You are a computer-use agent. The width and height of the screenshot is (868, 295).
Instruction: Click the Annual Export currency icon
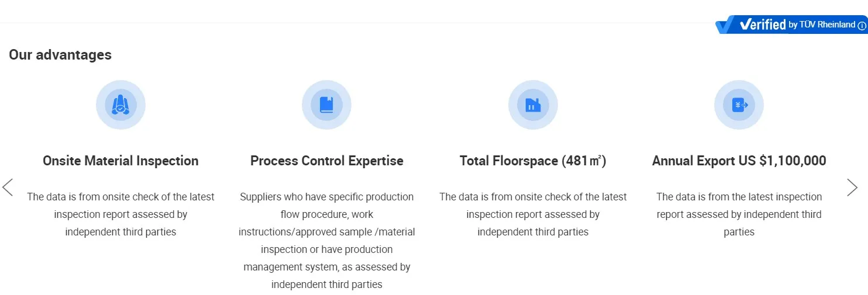[739, 105]
